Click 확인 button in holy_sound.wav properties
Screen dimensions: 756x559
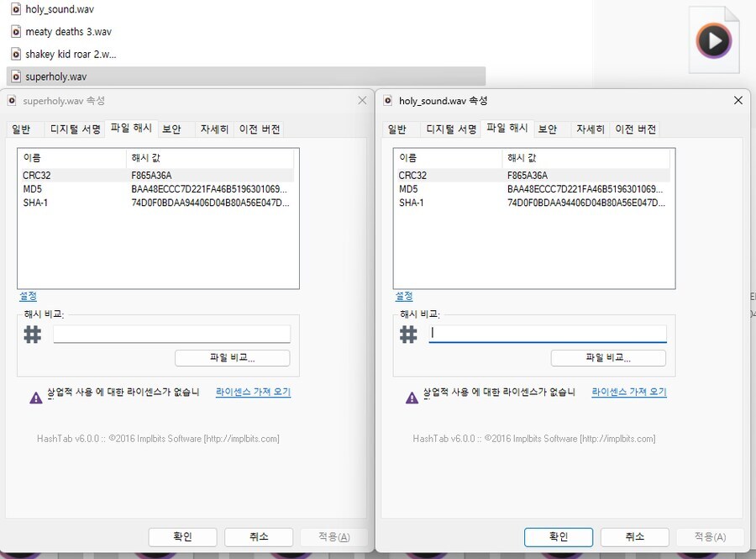point(559,537)
